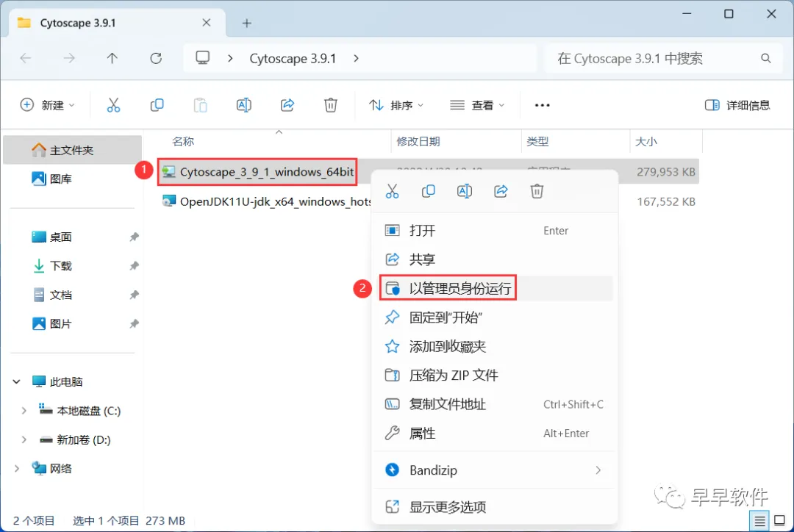This screenshot has width=794, height=532.
Task: Refresh the current folder
Action: tap(156, 58)
